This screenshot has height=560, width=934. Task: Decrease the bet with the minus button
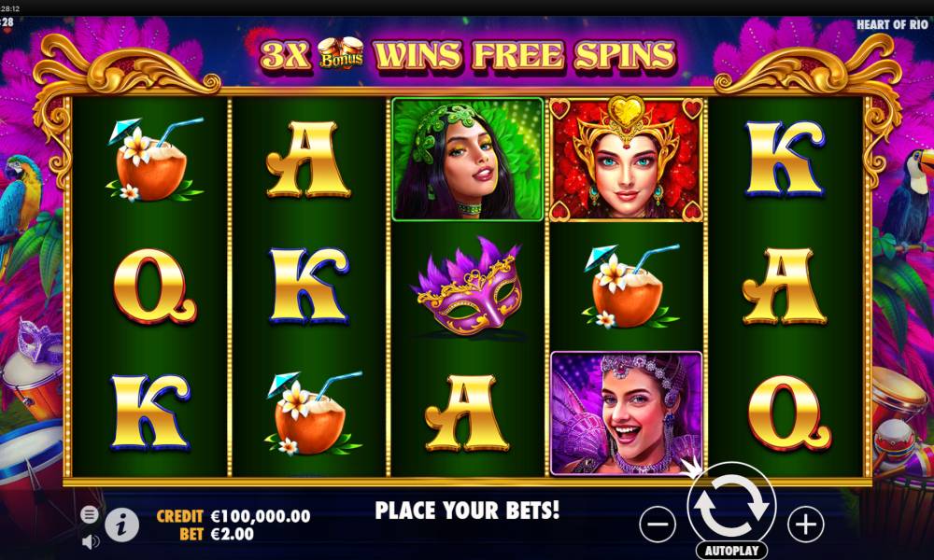coord(658,525)
